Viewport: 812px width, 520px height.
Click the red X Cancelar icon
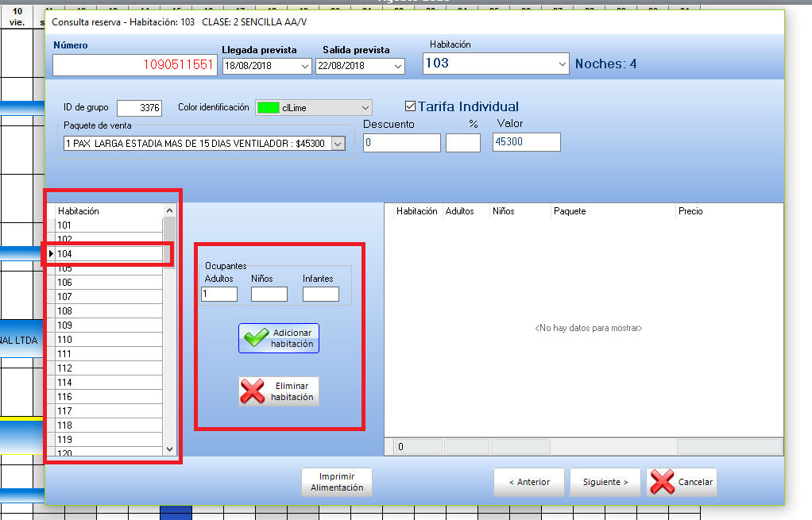click(663, 482)
